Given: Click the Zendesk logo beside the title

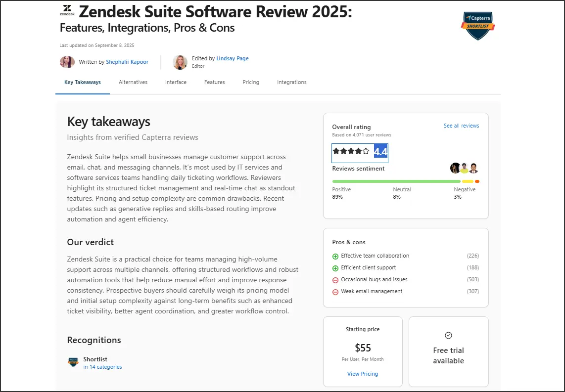Looking at the screenshot, I should pyautogui.click(x=67, y=10).
